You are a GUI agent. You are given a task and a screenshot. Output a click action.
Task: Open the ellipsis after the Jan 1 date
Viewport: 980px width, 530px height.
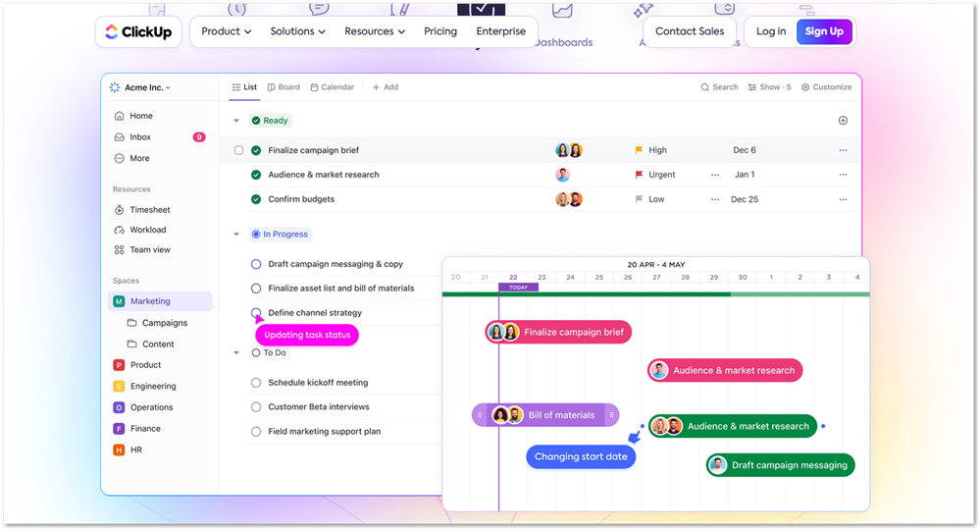843,175
